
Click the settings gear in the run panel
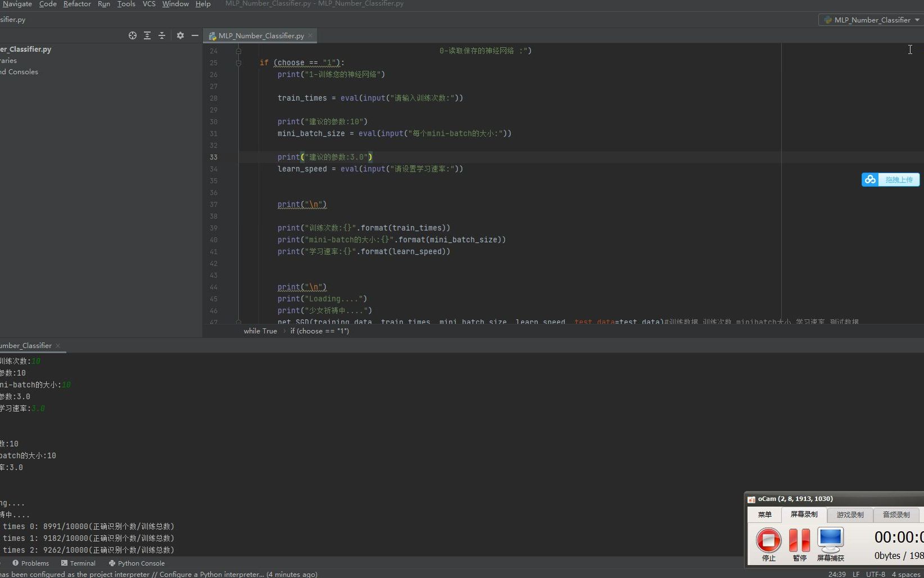point(180,35)
